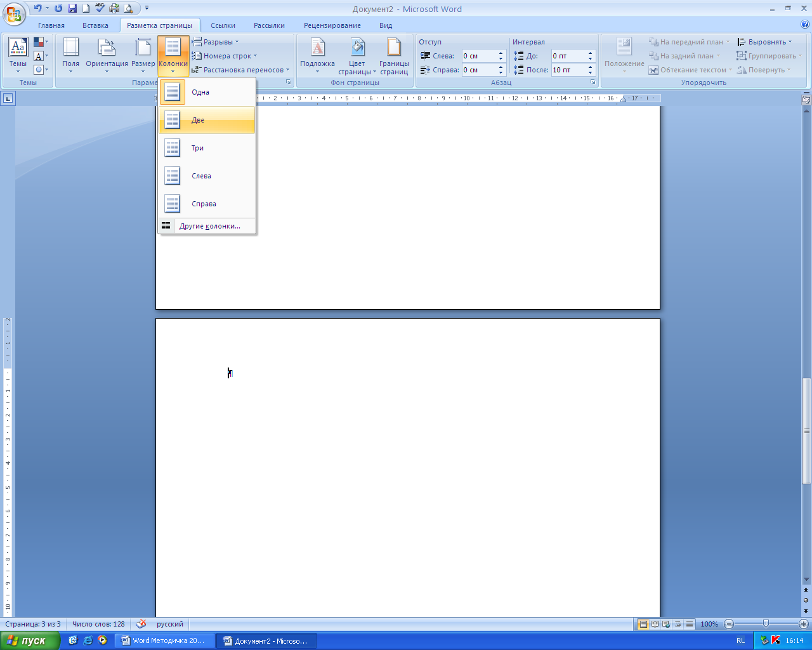The image size is (812, 650).
Task: Click the zoom out minus button
Action: (x=729, y=624)
